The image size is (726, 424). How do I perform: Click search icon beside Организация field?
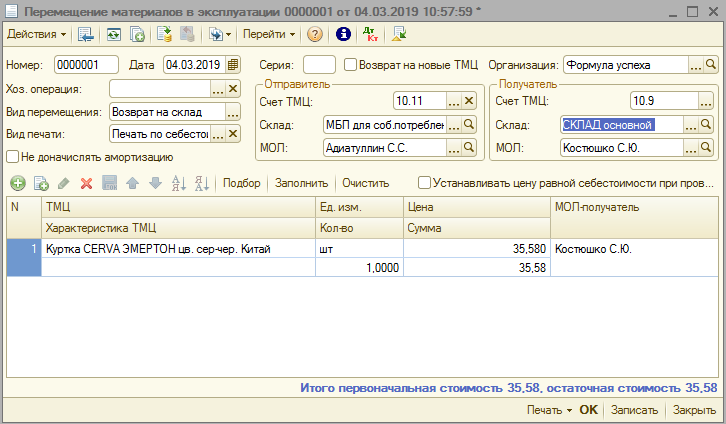(711, 65)
